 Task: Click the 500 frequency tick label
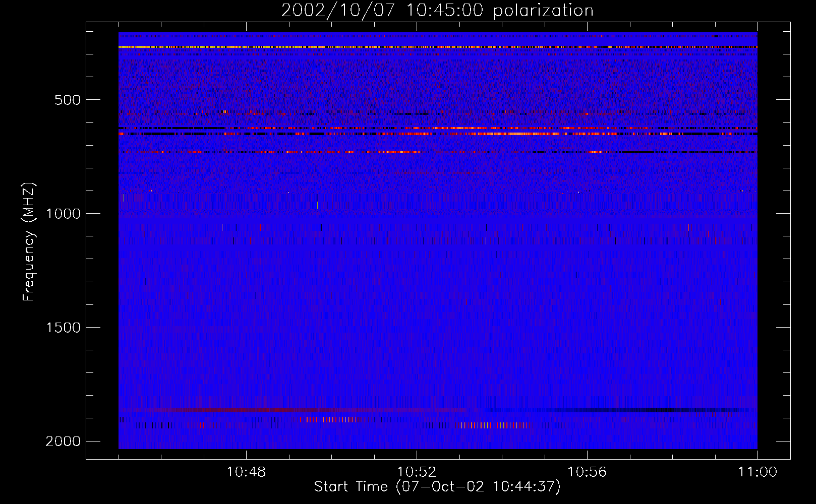coord(68,100)
